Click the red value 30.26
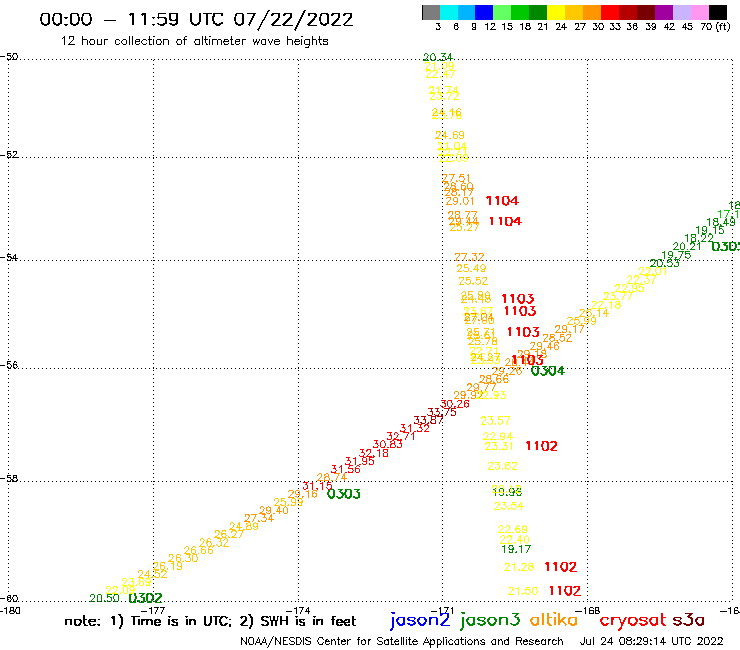Screen dimensions: 740x650 (x=455, y=404)
